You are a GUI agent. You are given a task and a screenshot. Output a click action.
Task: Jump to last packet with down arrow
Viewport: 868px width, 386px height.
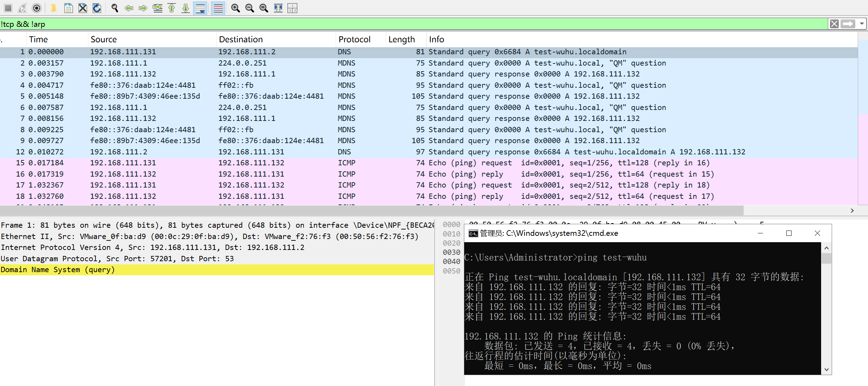click(186, 8)
